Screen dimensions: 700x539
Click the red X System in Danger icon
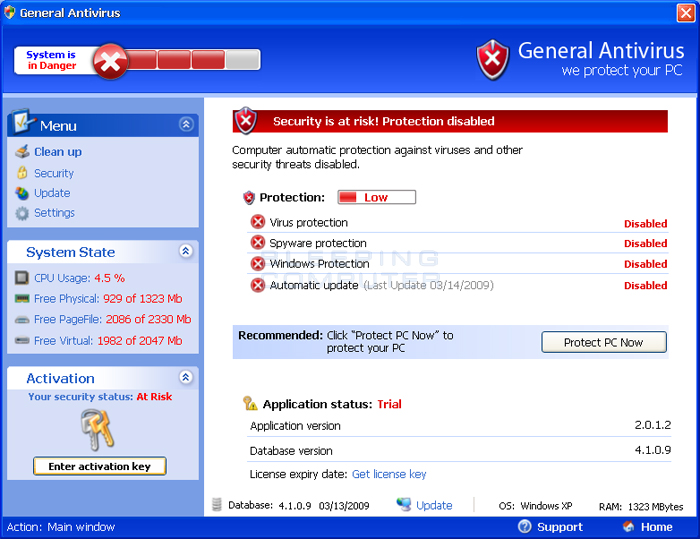tap(110, 61)
